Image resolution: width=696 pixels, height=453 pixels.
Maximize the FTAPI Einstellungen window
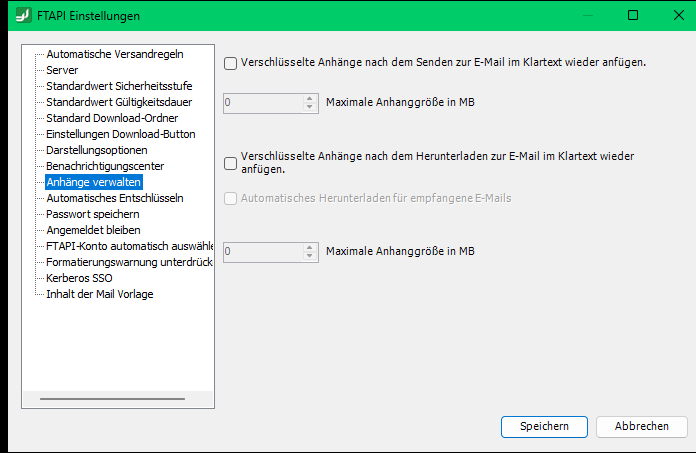click(633, 15)
